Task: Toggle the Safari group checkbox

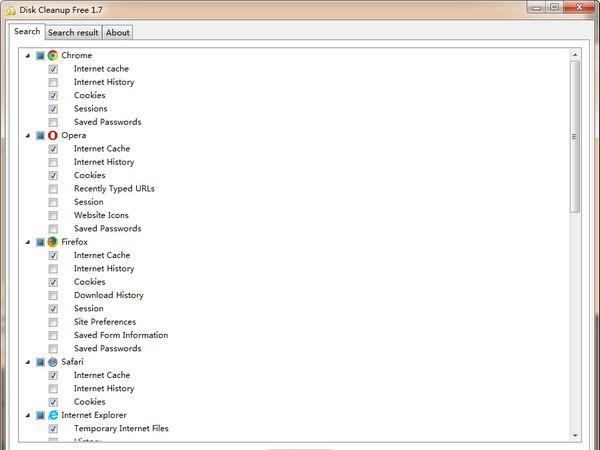Action: [40, 362]
